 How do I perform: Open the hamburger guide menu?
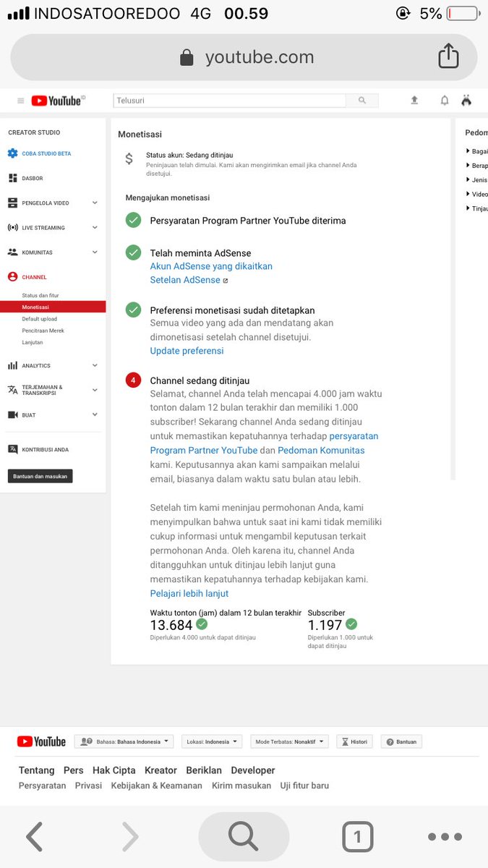(x=21, y=101)
